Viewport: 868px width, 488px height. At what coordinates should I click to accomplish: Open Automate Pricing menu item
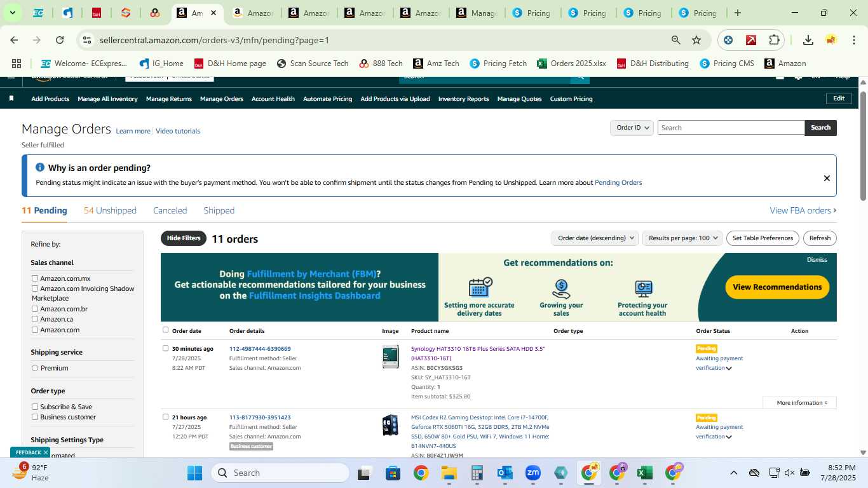click(x=327, y=98)
